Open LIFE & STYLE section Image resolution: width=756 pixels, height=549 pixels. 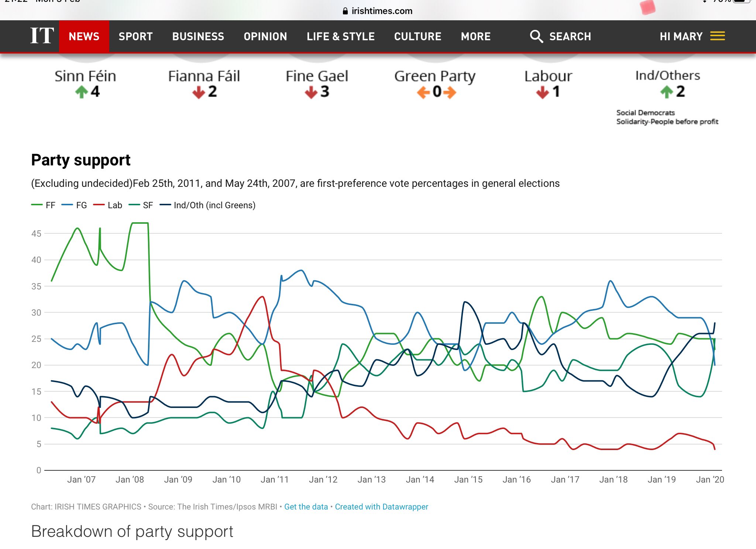pos(341,37)
